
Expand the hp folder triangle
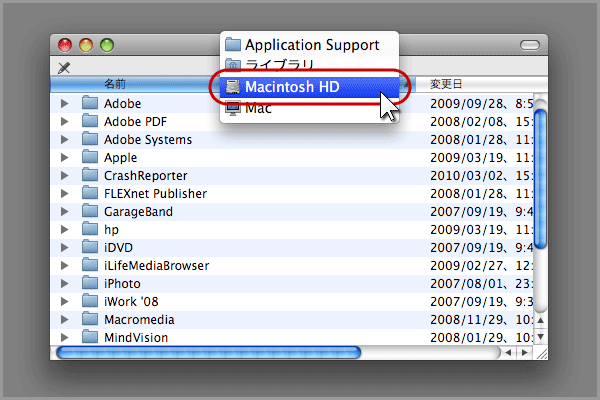[x=65, y=229]
